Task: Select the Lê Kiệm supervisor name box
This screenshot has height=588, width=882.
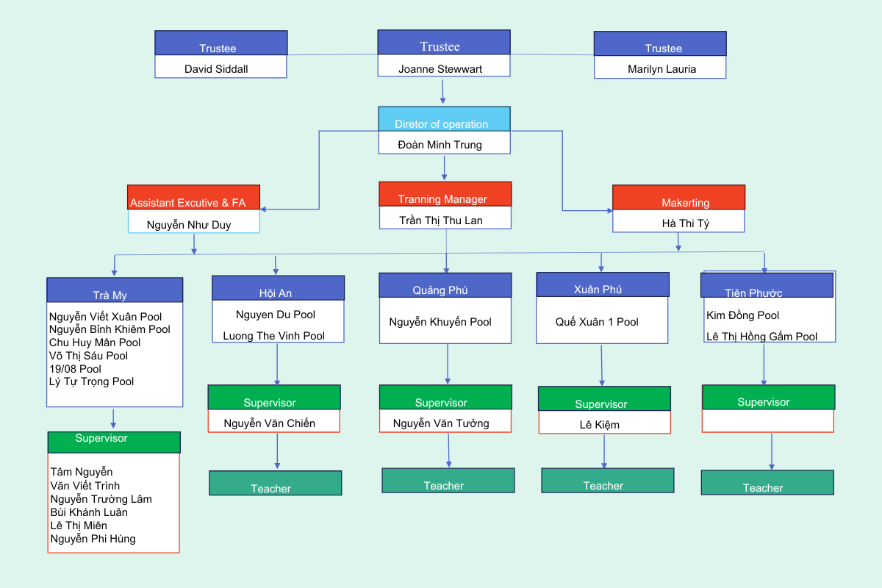Action: tap(604, 423)
